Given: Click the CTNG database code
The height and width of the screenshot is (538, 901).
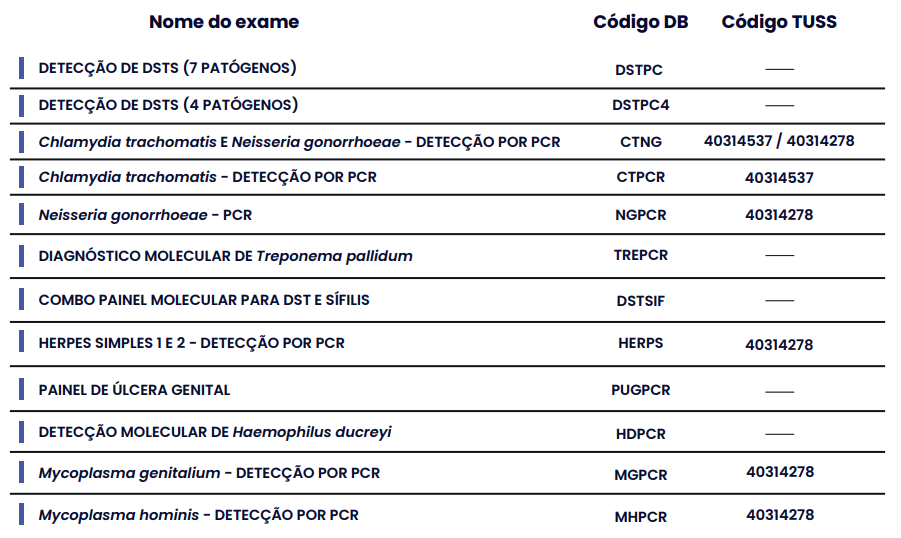Looking at the screenshot, I should (x=641, y=141).
